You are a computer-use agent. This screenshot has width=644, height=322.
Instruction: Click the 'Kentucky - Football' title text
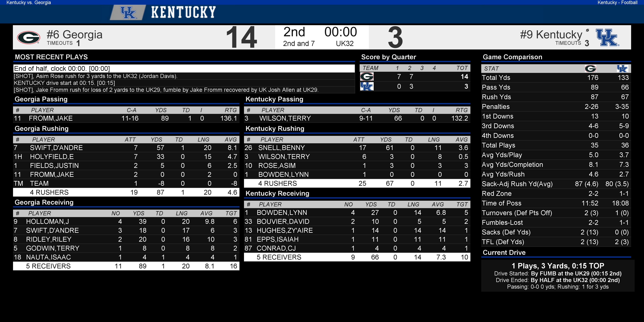point(618,2)
